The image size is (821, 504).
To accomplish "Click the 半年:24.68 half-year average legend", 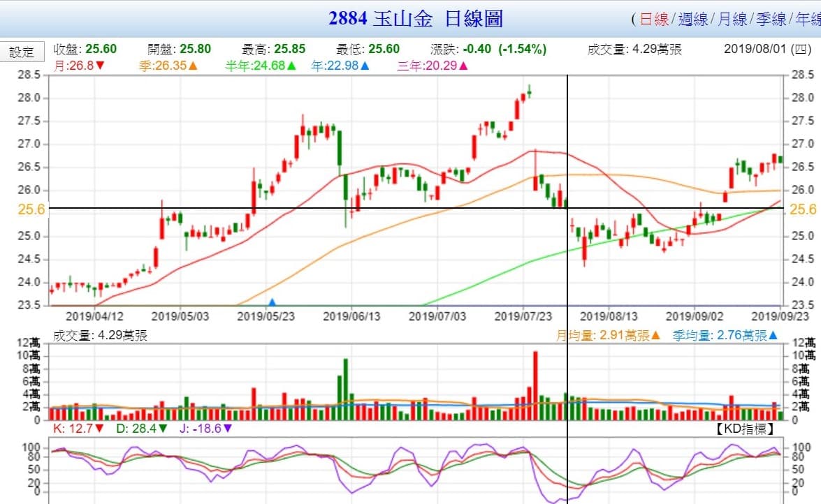I will point(261,66).
